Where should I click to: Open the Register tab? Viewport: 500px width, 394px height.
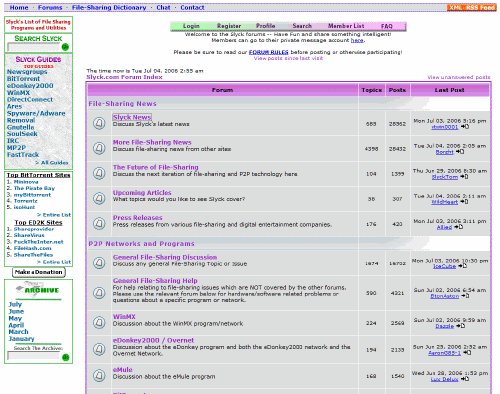click(229, 26)
